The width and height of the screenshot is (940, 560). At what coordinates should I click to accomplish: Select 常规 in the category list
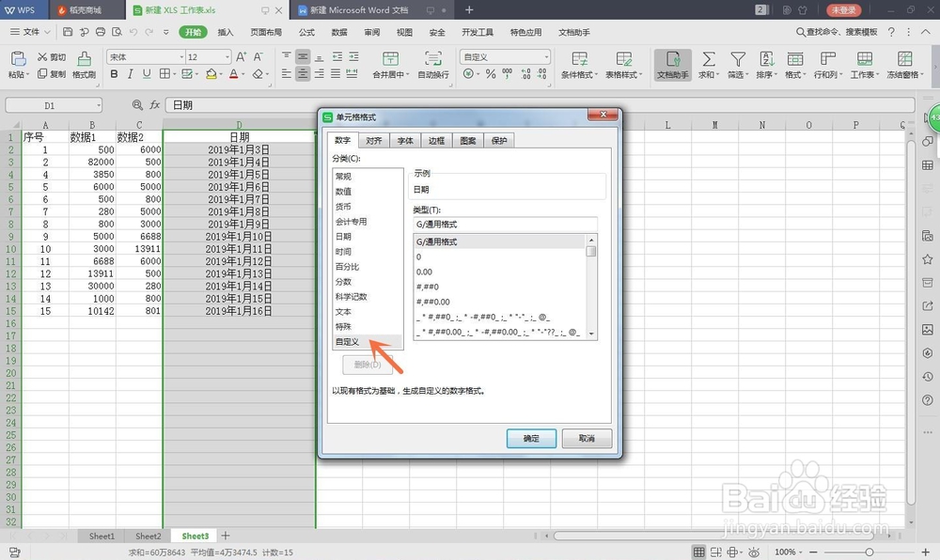click(x=368, y=176)
